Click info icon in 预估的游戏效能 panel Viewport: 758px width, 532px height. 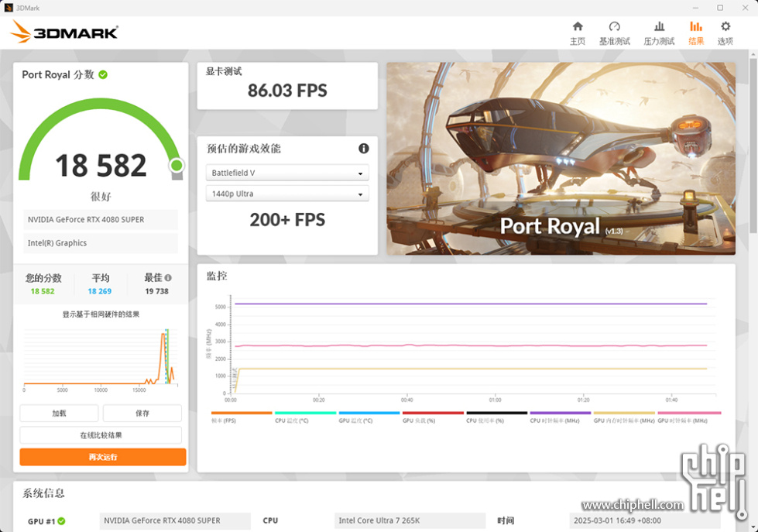click(x=364, y=149)
